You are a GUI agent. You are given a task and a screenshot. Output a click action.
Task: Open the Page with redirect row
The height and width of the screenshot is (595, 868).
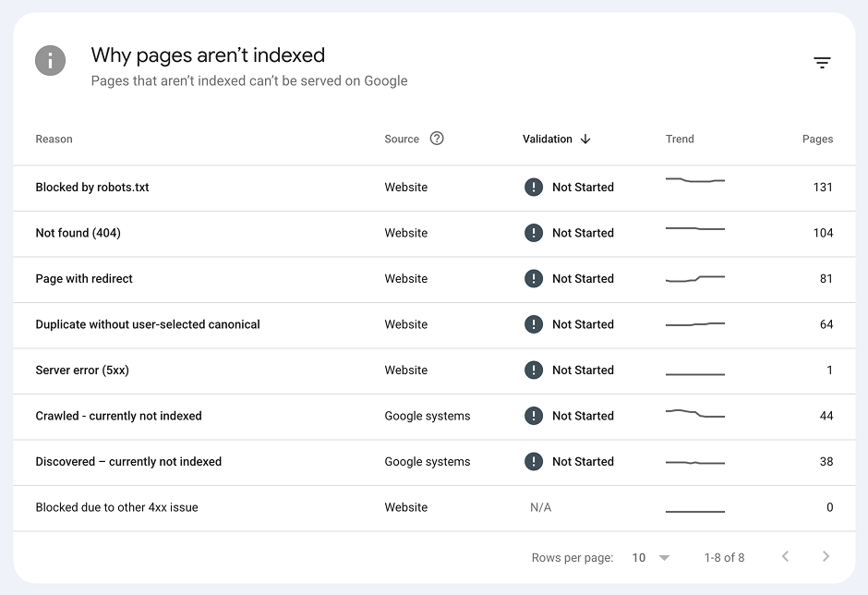[434, 279]
